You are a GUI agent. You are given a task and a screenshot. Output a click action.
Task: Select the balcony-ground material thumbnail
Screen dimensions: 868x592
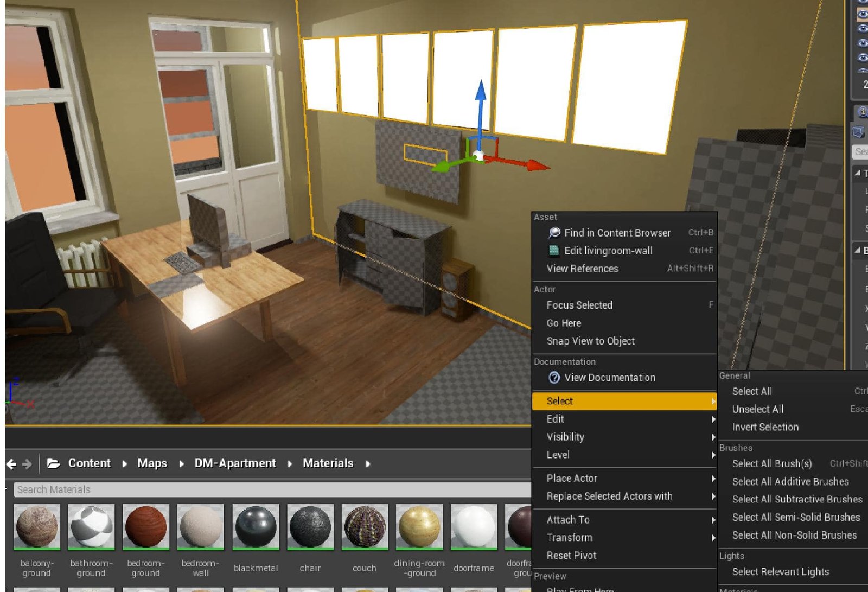pos(37,526)
